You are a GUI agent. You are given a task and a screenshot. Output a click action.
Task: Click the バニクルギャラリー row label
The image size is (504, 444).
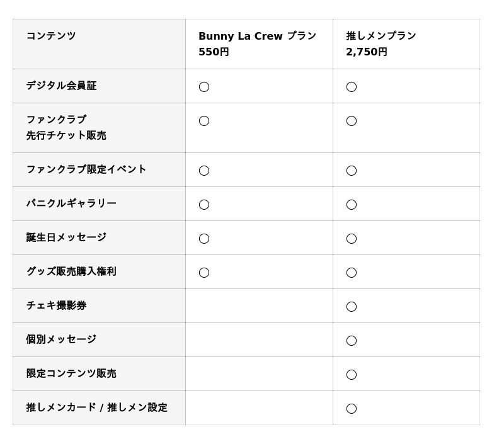click(x=71, y=203)
